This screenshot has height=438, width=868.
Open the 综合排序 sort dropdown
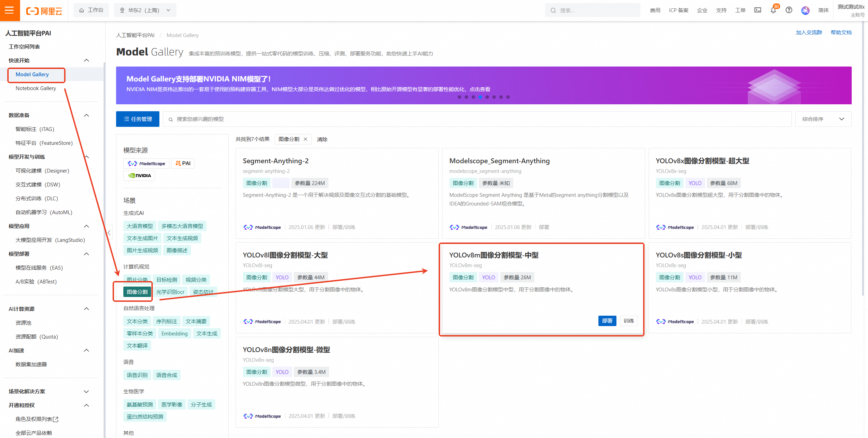coord(823,119)
